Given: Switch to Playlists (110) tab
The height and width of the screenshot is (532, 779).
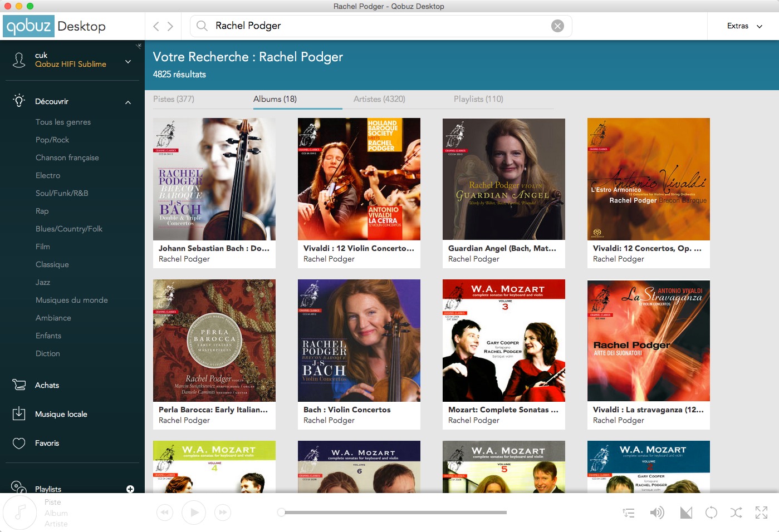Looking at the screenshot, I should 478,99.
